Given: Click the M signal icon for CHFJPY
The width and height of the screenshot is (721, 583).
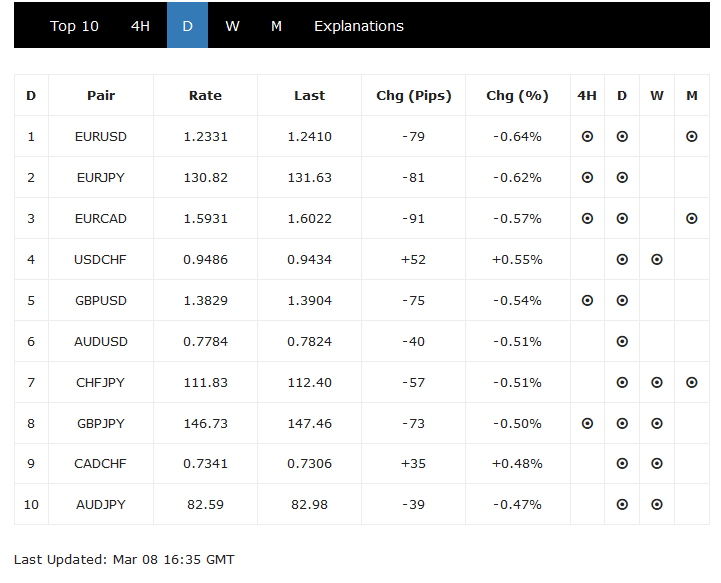Looking at the screenshot, I should pos(692,382).
